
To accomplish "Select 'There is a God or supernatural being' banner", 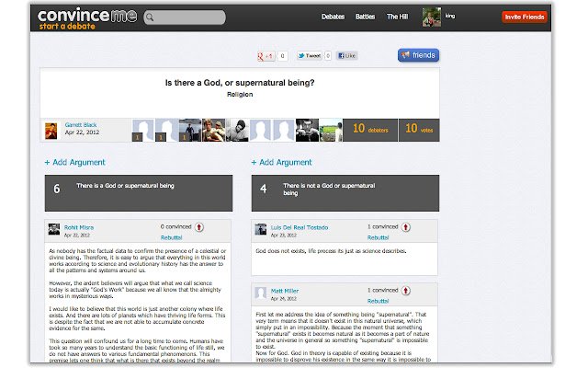I will click(x=139, y=193).
